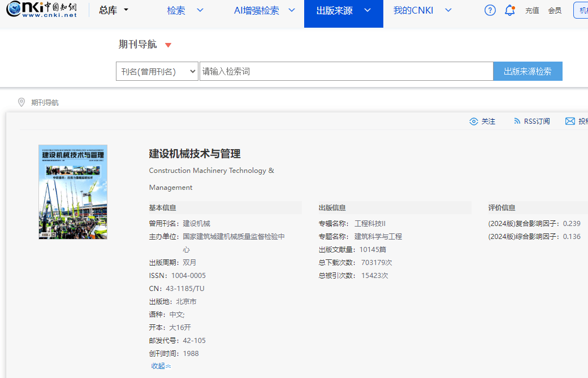Click 邮发代号 value 42-105
The image size is (588, 378).
pos(194,341)
